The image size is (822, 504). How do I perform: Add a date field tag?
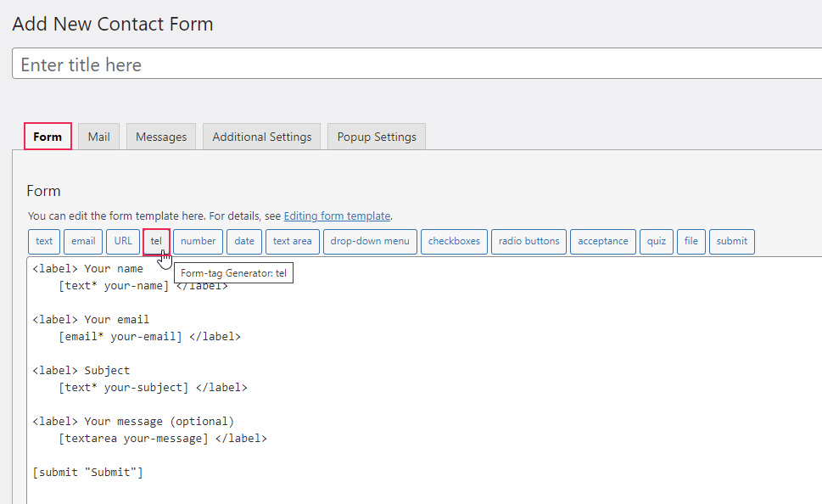(244, 241)
